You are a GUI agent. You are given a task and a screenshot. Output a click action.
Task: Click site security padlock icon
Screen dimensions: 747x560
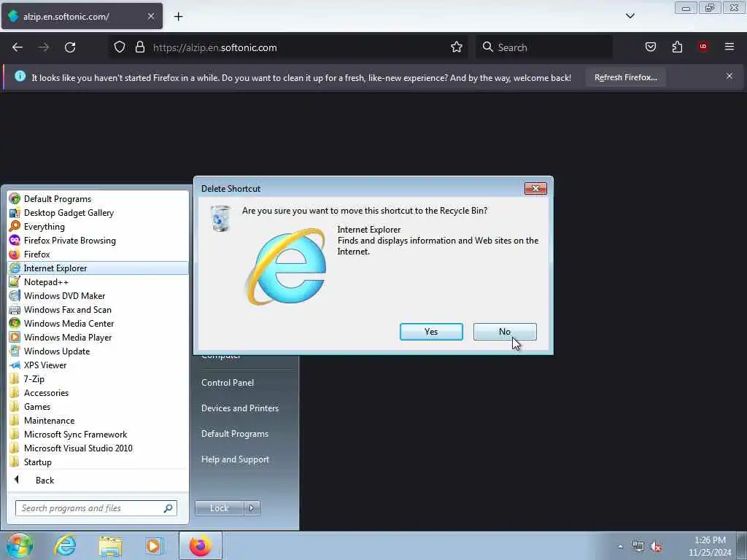[x=139, y=47]
